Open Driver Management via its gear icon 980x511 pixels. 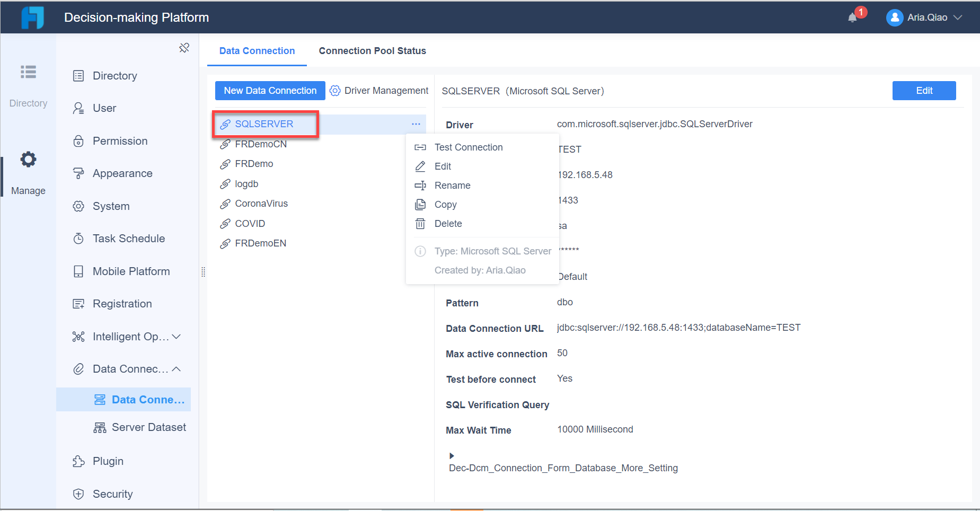coord(335,90)
